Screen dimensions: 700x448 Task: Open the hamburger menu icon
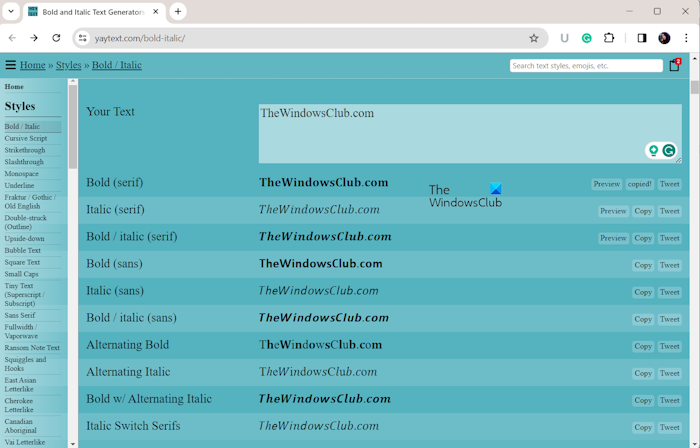[11, 65]
